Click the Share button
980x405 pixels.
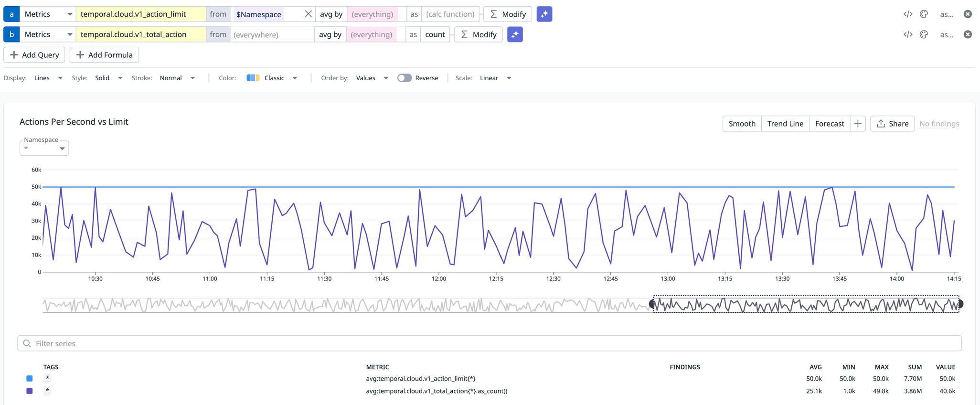892,124
